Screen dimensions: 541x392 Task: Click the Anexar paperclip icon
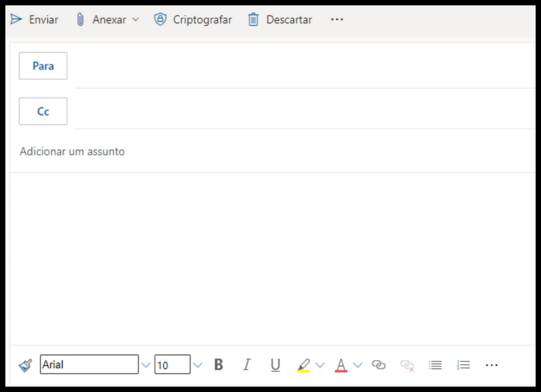tap(80, 19)
